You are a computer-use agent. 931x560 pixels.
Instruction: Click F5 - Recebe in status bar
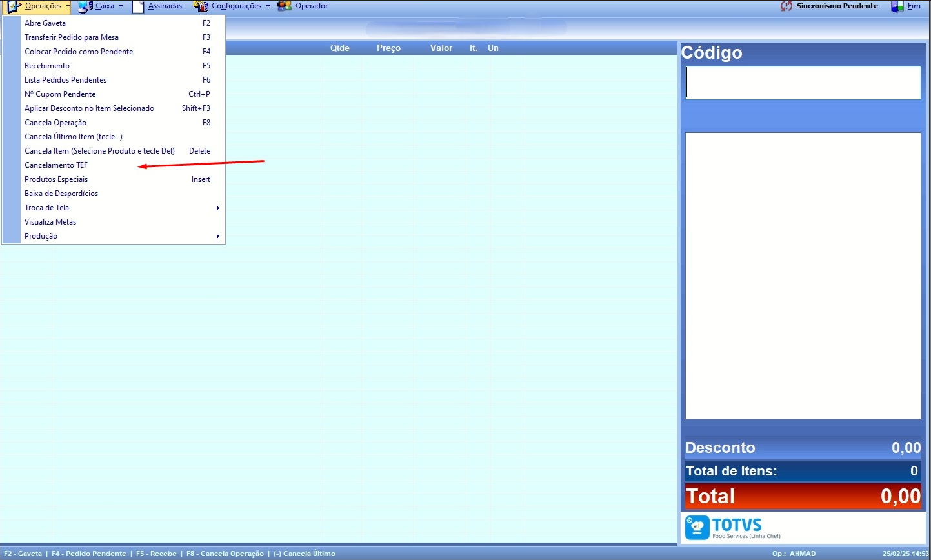156,554
